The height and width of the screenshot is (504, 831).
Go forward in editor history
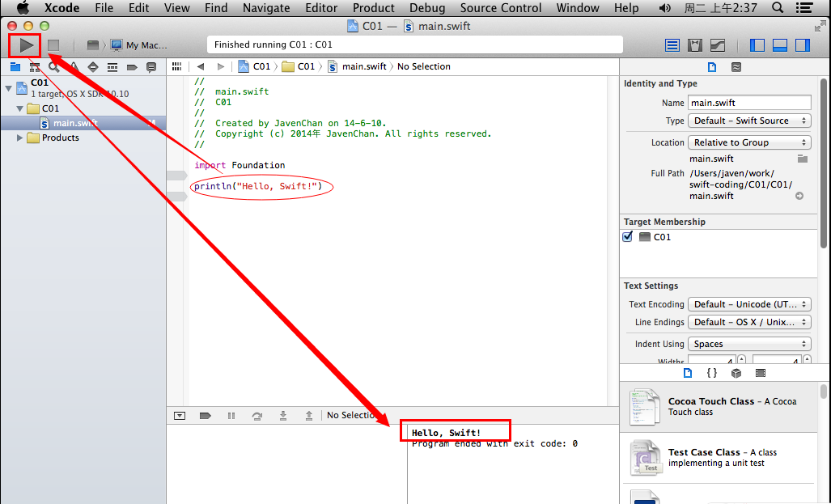(220, 66)
